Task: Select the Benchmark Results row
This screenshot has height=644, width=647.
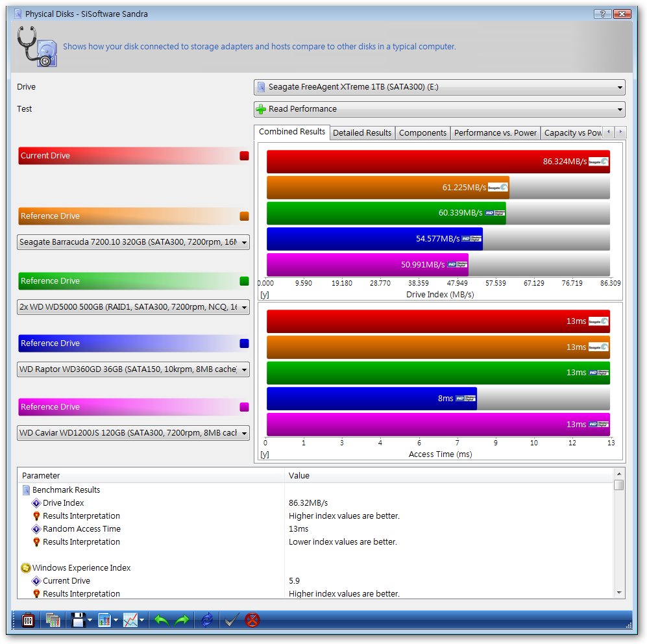Action: click(x=315, y=490)
